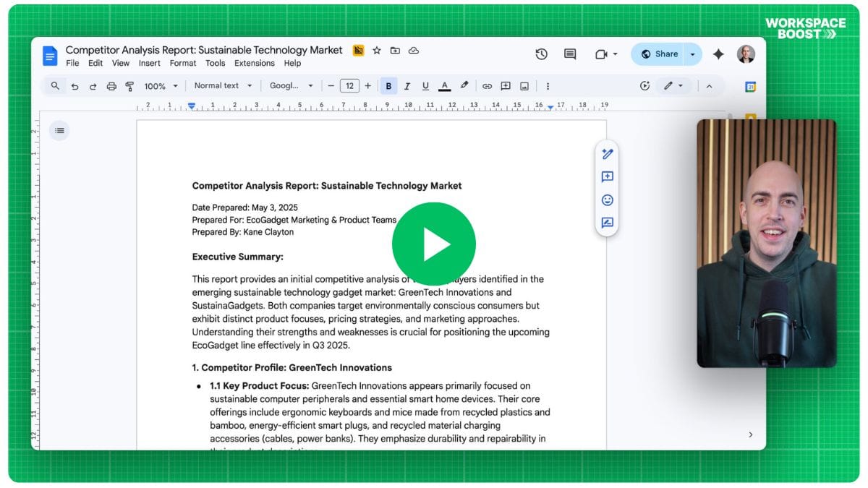The height and width of the screenshot is (488, 868).
Task: Open the zoom level 100% dropdown
Action: [x=160, y=86]
